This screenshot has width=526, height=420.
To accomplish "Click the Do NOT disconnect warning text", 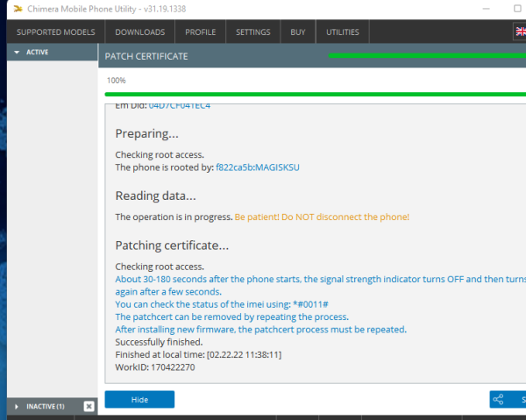I will (x=322, y=217).
